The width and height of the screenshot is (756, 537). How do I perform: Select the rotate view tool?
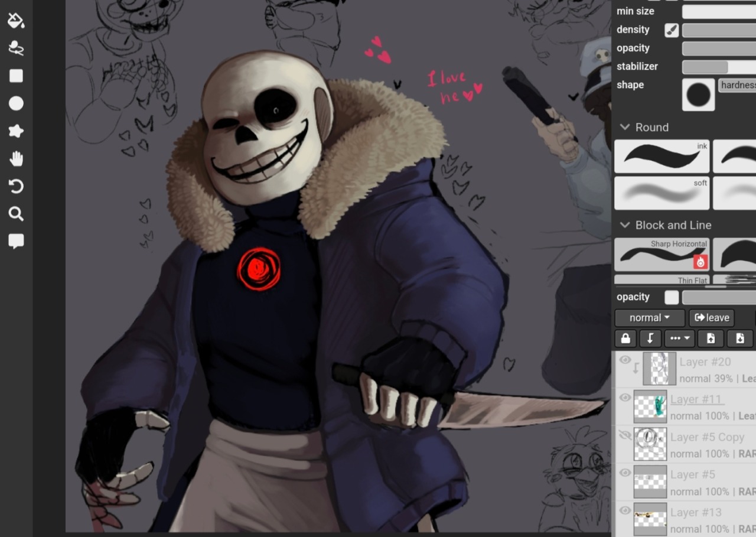(16, 187)
